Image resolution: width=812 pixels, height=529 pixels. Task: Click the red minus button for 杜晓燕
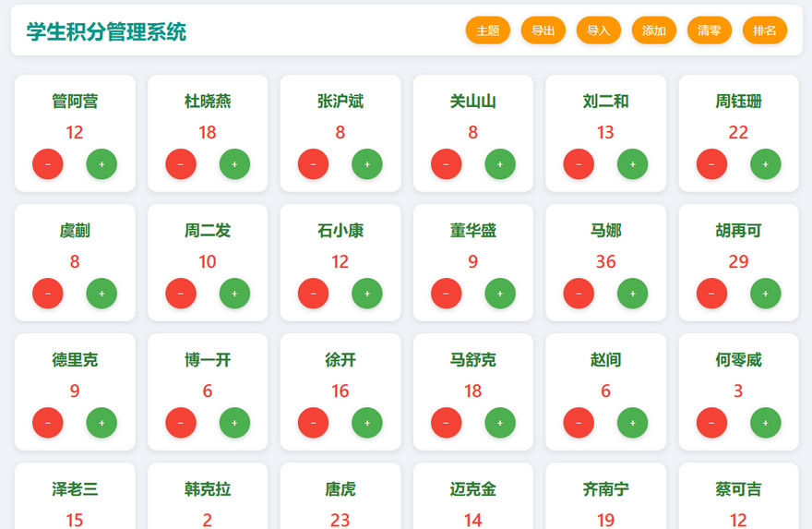coord(181,164)
